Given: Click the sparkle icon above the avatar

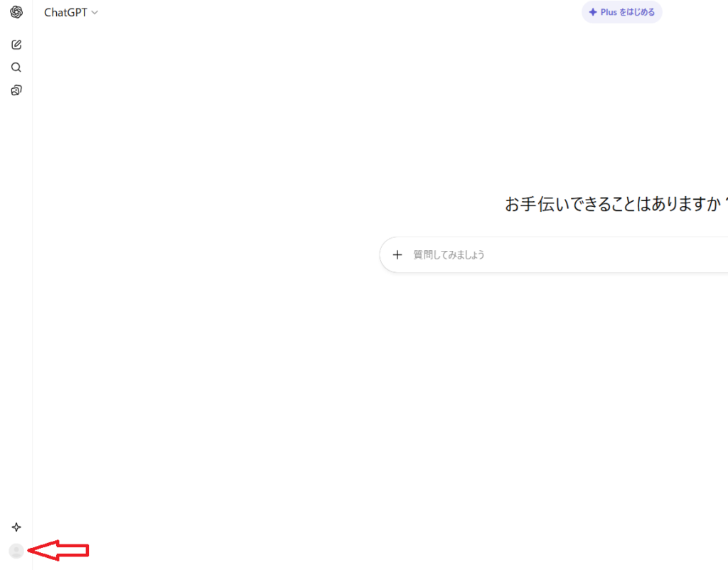Looking at the screenshot, I should [x=16, y=527].
